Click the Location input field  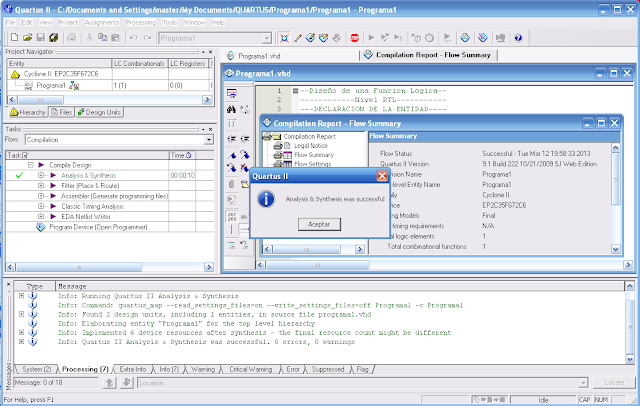(358, 383)
